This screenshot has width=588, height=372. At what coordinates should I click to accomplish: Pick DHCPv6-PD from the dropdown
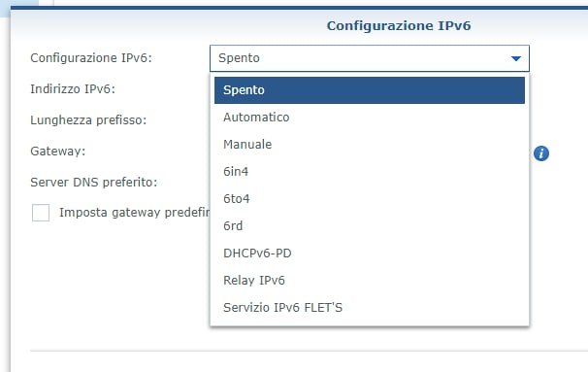(370, 253)
